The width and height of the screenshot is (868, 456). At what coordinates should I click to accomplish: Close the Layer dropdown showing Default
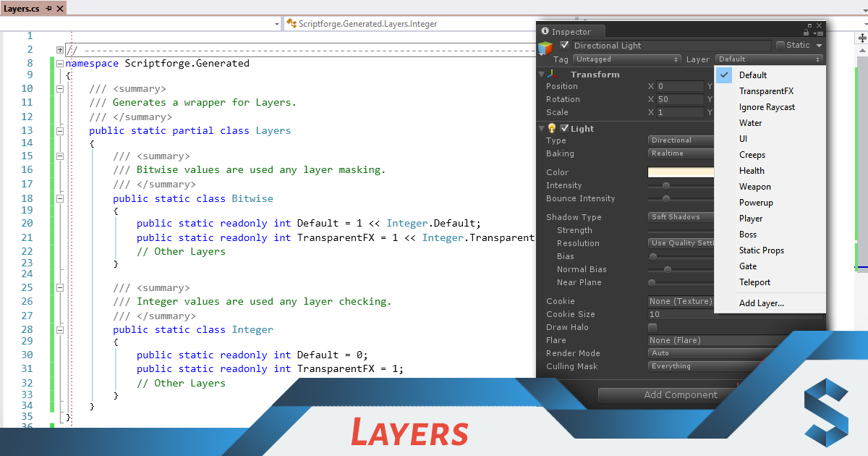pyautogui.click(x=769, y=59)
